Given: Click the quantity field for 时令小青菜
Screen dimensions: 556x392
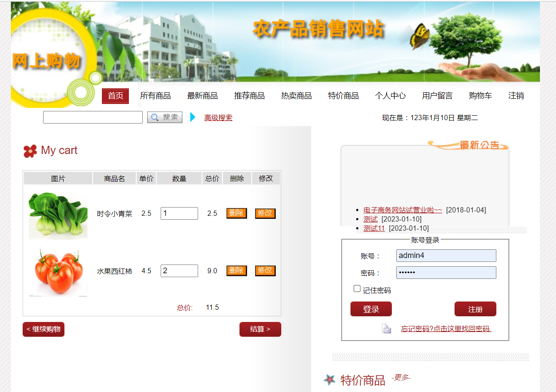Looking at the screenshot, I should coord(179,213).
